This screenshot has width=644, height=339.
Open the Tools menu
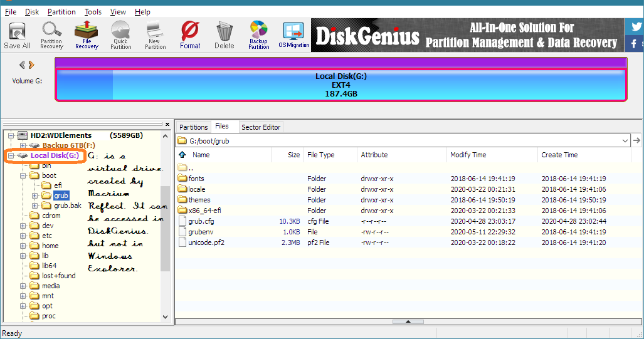tap(93, 12)
